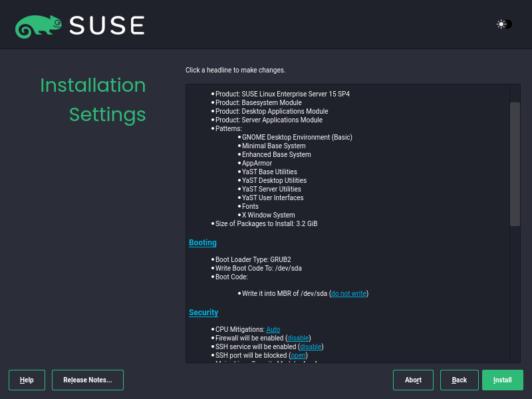Click the Installation Settings heading
Image resolution: width=532 pixels, height=399 pixels.
(x=93, y=100)
